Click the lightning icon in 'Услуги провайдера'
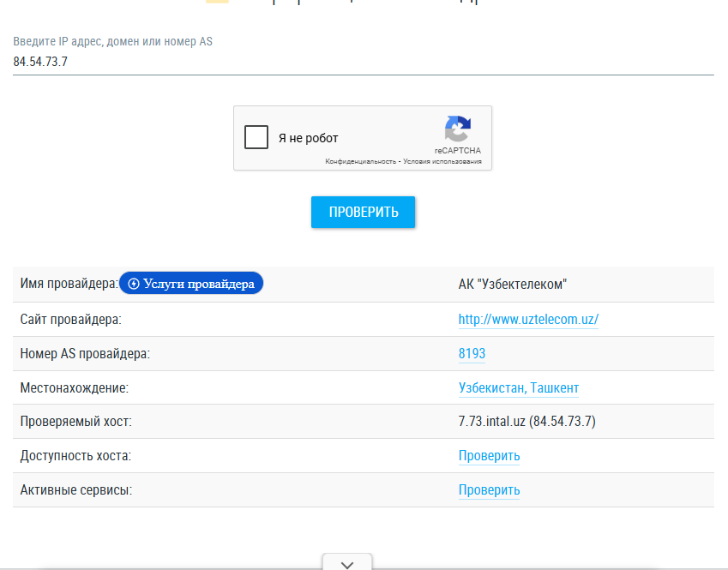This screenshot has height=570, width=728. coord(134,284)
